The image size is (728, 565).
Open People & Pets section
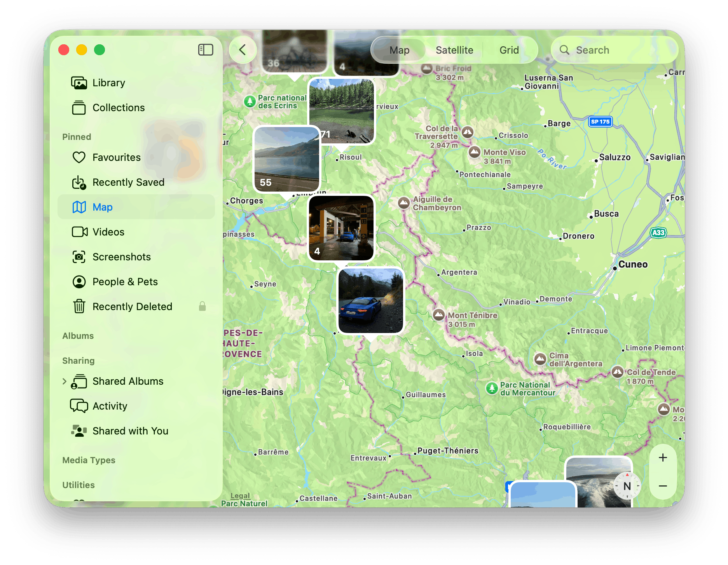(x=125, y=282)
